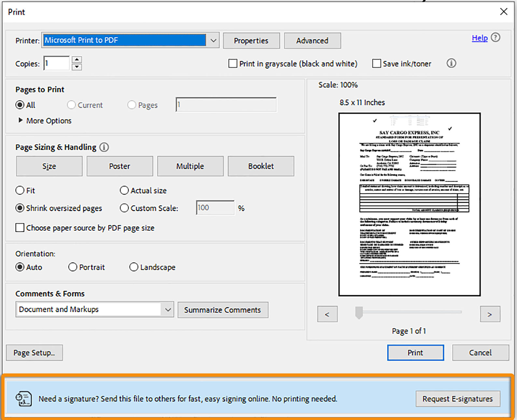Screen dimensions: 517x420
Task: Select the Actual size radio button
Action: [124, 190]
